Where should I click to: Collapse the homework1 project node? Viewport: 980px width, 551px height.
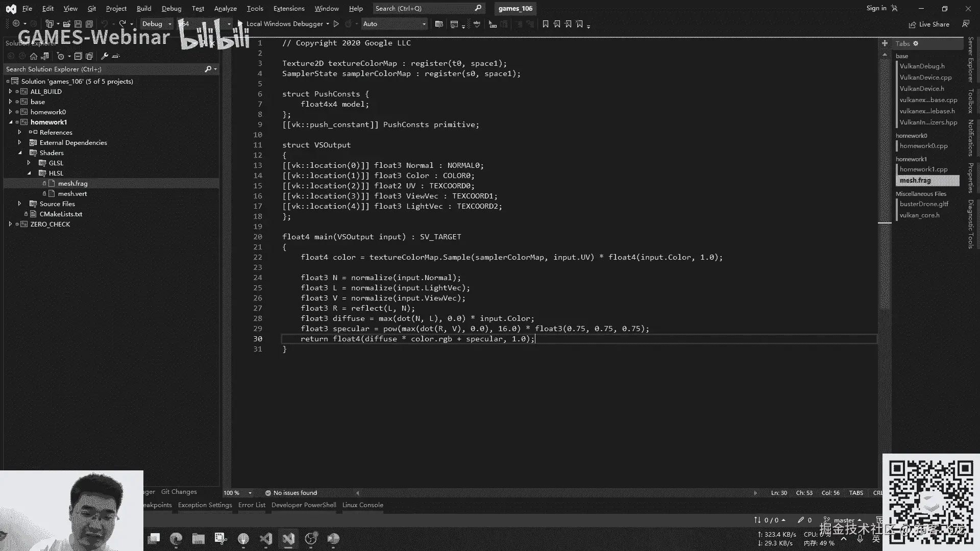[x=11, y=122]
